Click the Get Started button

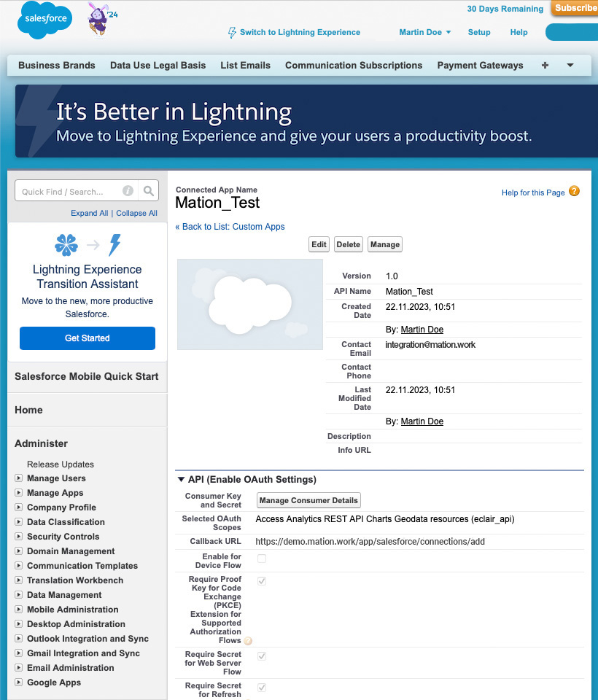88,338
